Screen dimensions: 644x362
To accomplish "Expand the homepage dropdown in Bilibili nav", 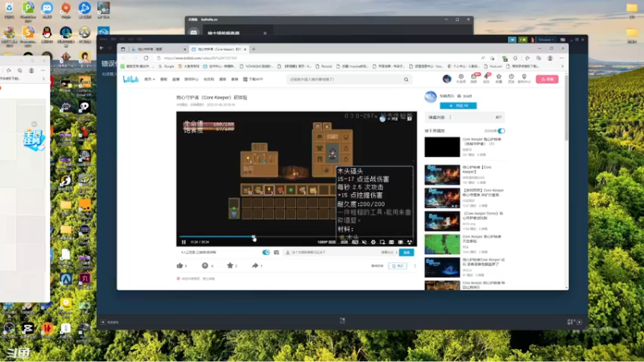I will pos(150,79).
